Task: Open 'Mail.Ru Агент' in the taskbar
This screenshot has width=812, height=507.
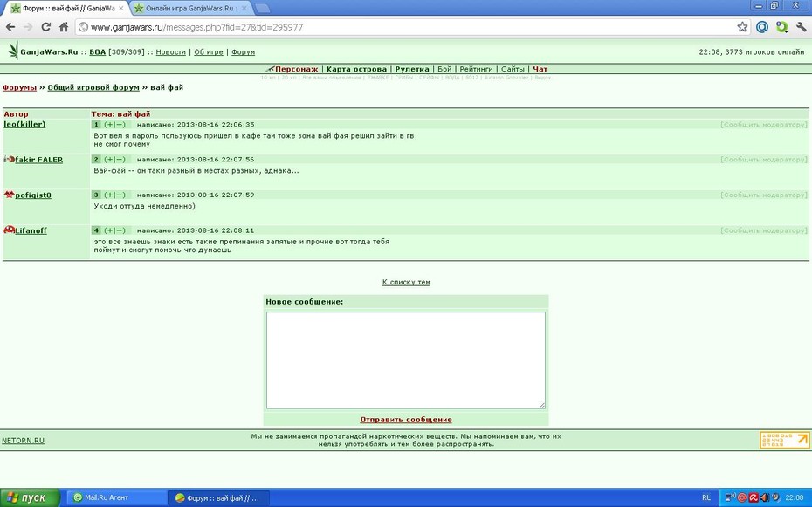Action: (x=116, y=497)
